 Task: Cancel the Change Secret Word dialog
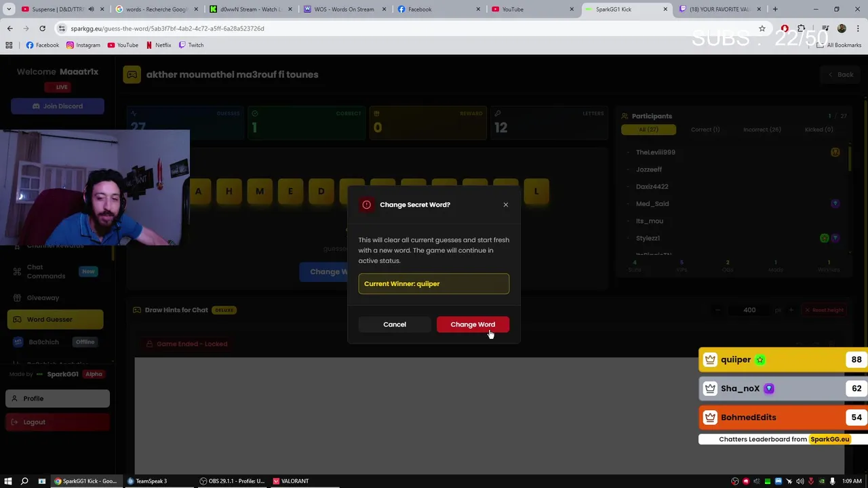click(x=395, y=324)
